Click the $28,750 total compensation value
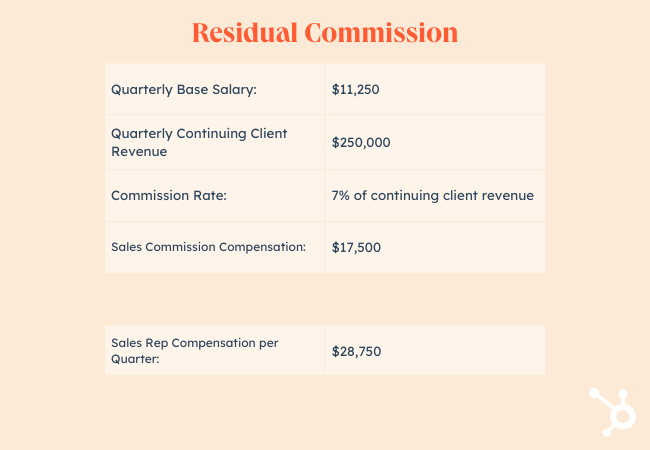The width and height of the screenshot is (650, 450). click(356, 351)
